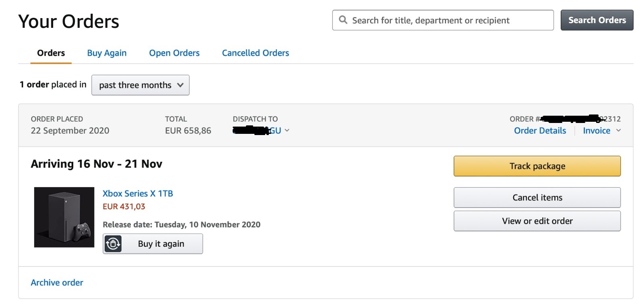Screen dimensions: 644x308
Task: Click the Cancel items button
Action: (537, 198)
